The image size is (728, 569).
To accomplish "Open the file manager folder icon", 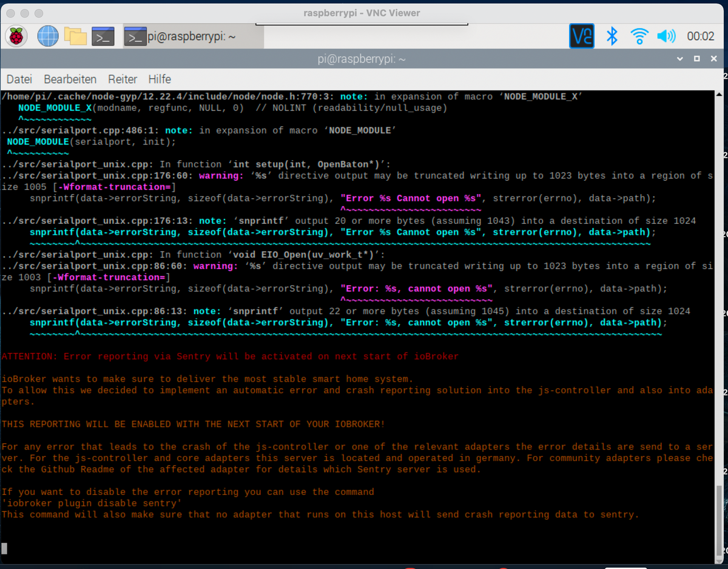I will 76,36.
